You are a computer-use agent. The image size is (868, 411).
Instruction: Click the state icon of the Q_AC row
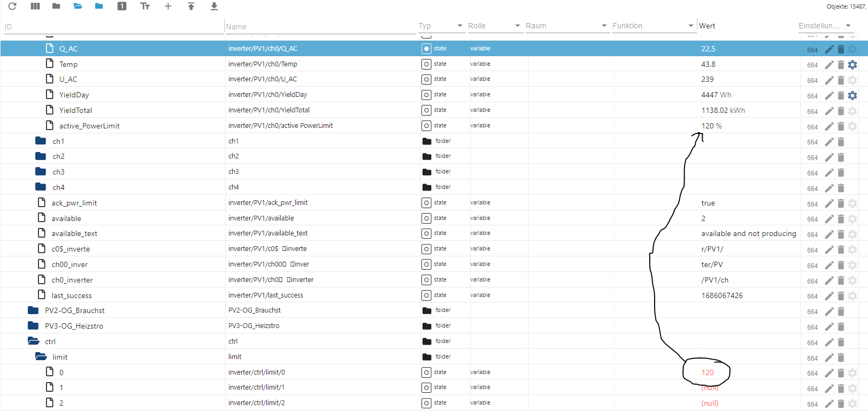pos(426,49)
